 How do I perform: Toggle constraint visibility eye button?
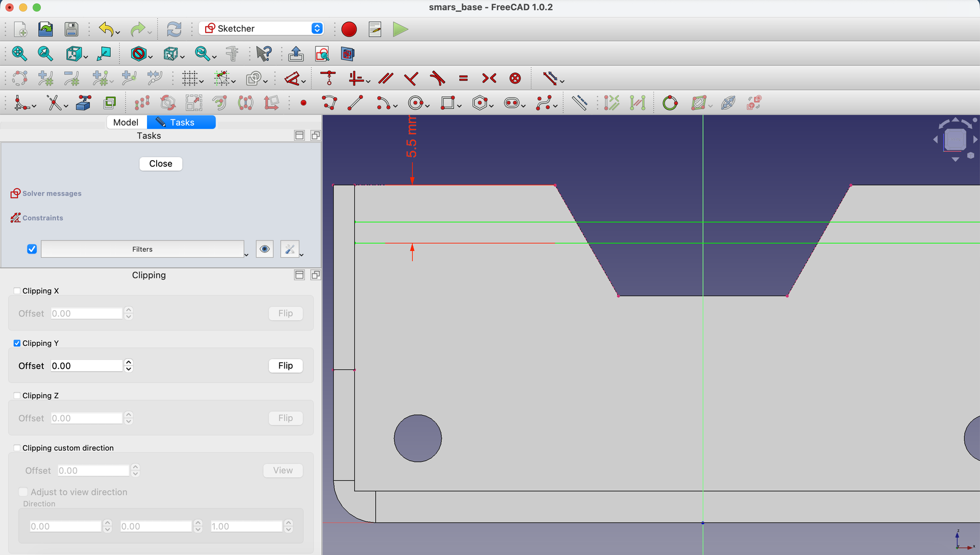coord(264,249)
